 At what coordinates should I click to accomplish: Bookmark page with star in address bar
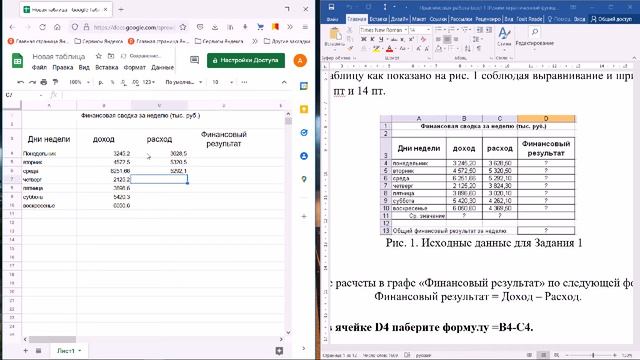[183, 27]
